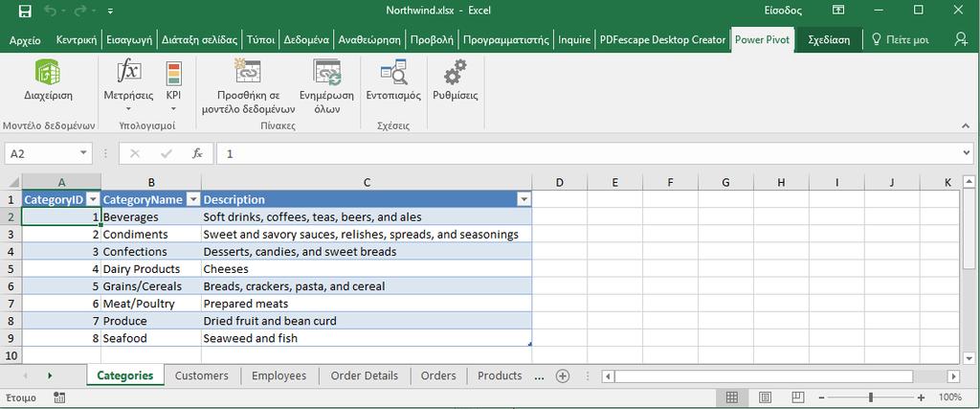Click the Select All corner triangle
The image size is (980, 409).
tap(13, 183)
